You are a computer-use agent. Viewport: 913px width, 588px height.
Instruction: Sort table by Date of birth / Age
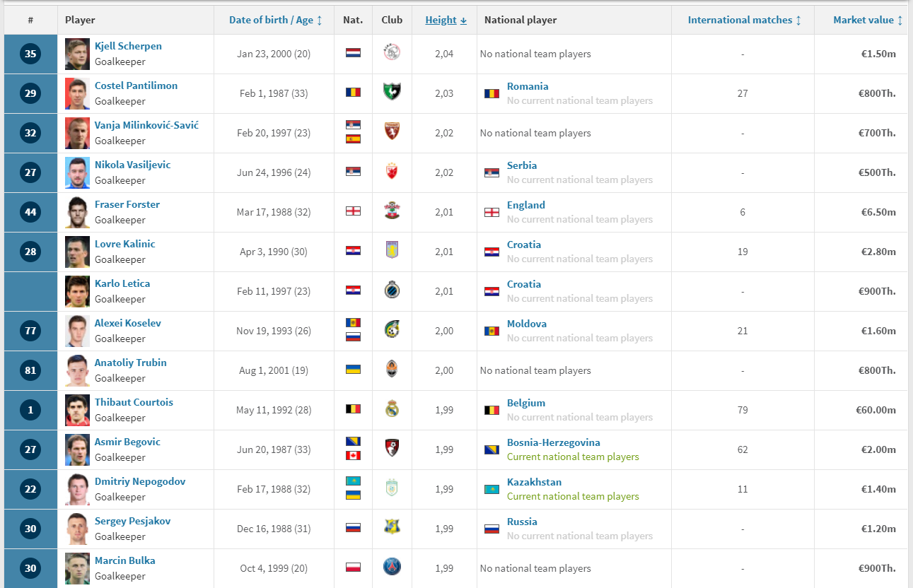275,20
